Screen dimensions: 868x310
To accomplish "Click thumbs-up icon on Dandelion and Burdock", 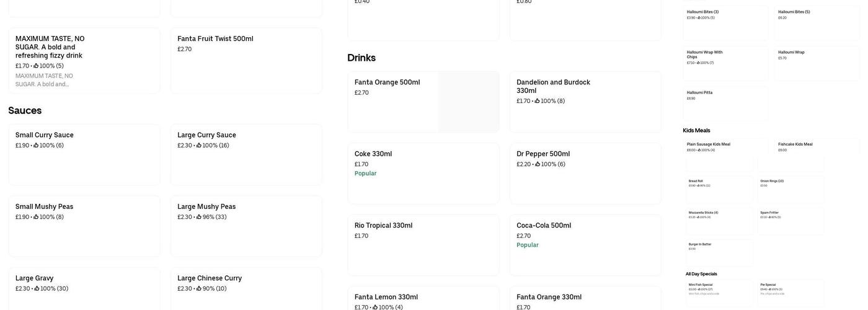I will tap(537, 101).
